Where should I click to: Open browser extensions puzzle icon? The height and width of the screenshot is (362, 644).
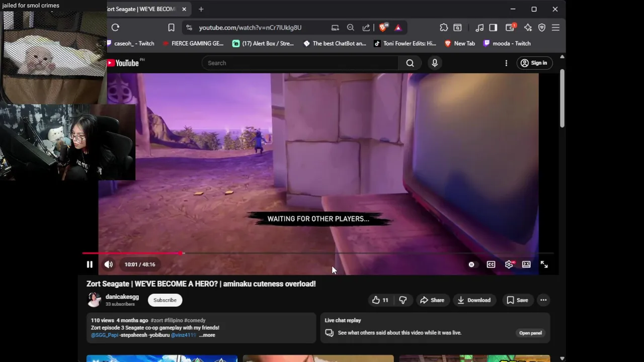(444, 28)
